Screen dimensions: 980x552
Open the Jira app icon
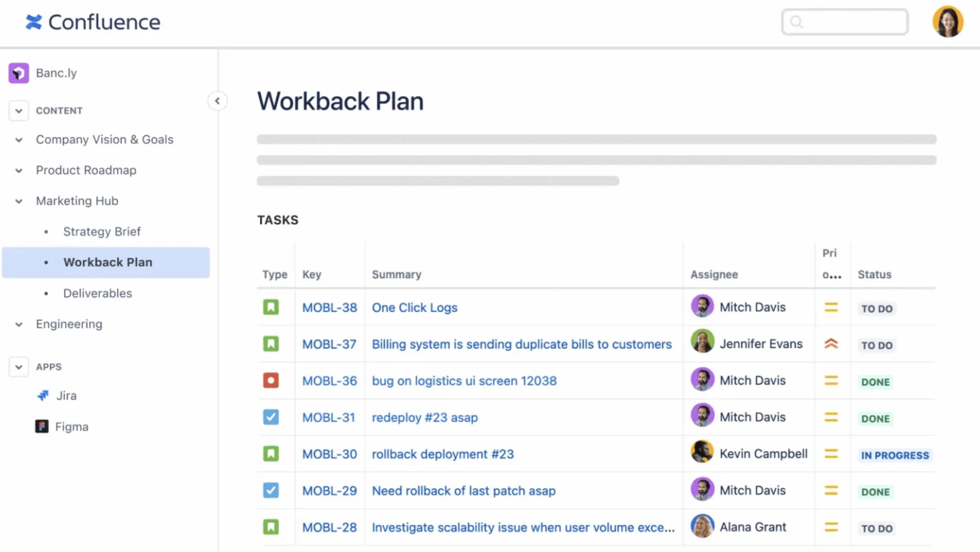(43, 395)
